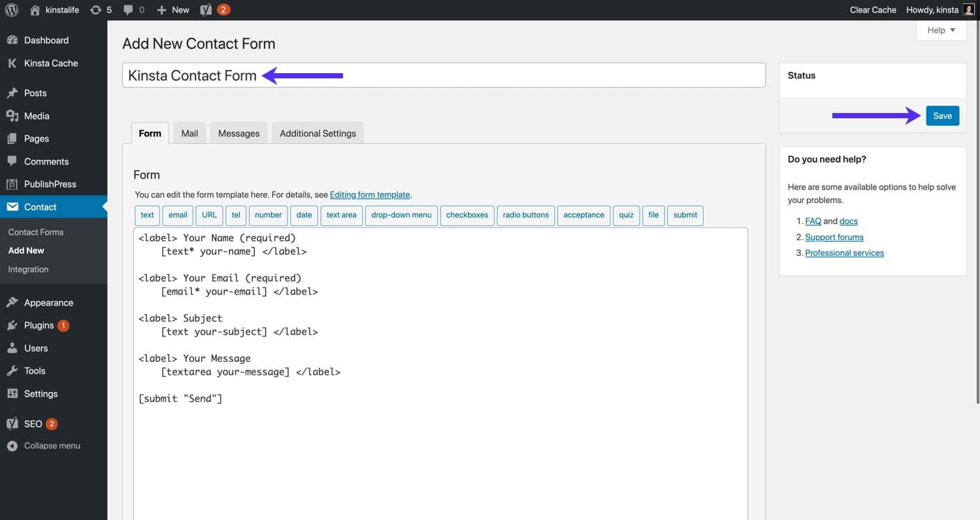Insert a drop-down menu form tag
Viewport: 980px width, 520px height.
[401, 215]
